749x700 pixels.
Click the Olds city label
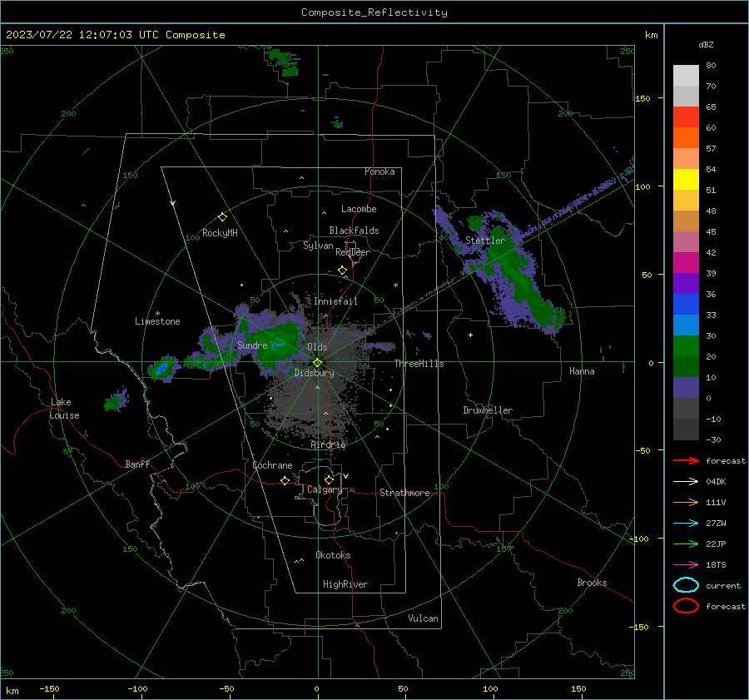[x=317, y=347]
